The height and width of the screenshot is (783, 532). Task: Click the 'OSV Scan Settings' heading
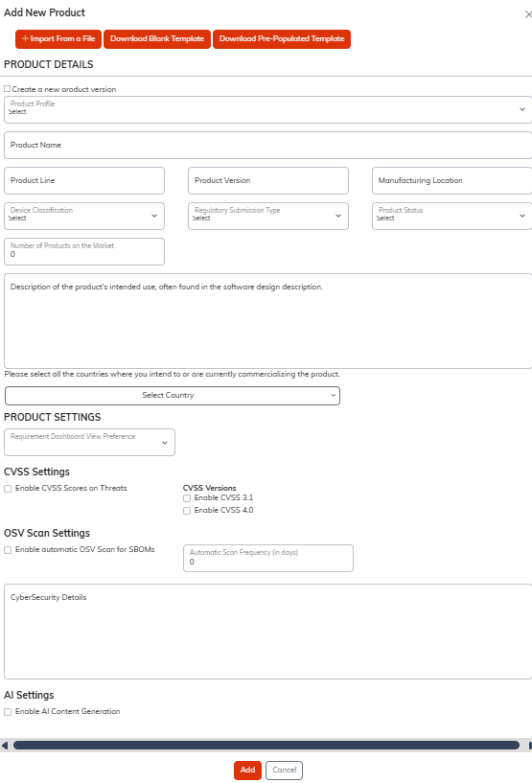(47, 533)
